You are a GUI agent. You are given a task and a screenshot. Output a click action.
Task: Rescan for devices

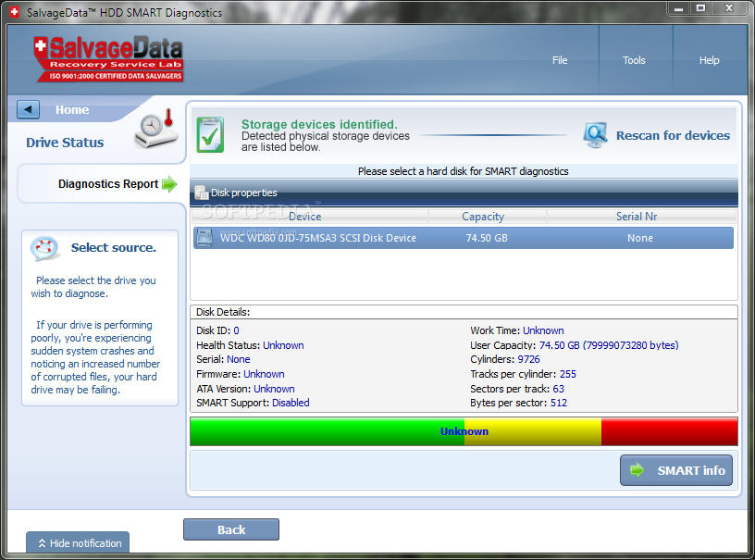point(673,136)
